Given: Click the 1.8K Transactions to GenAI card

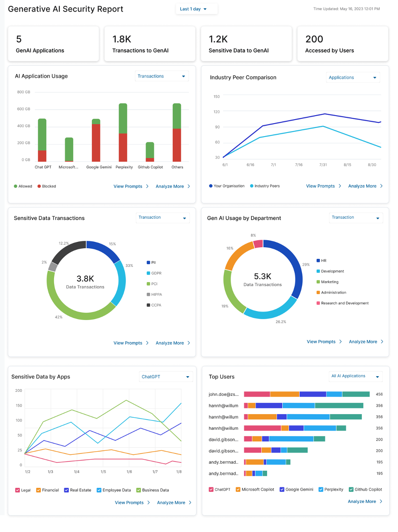Looking at the screenshot, I should pyautogui.click(x=150, y=44).
